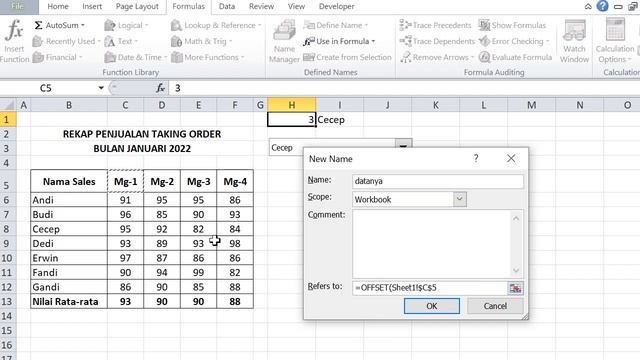
Task: Open the Name Manager
Action: [284, 42]
